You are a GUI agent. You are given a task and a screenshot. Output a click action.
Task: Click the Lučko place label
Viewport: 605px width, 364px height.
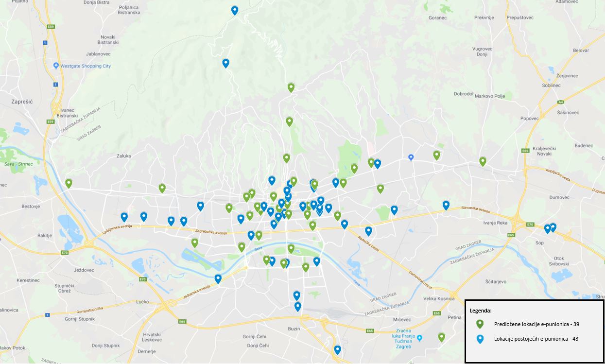click(x=142, y=302)
